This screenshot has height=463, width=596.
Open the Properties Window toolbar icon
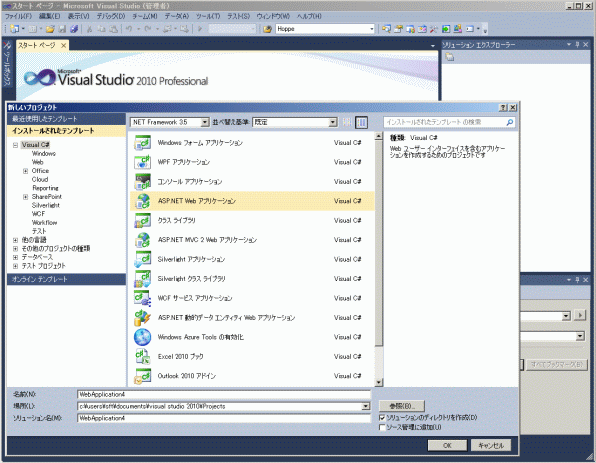pos(398,29)
